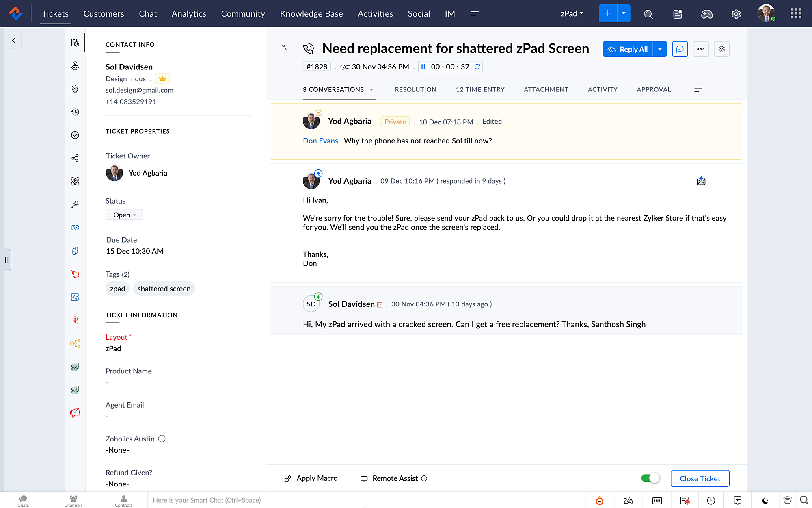
Task: Reset the ticket timer with refresh icon
Action: pyautogui.click(x=477, y=67)
